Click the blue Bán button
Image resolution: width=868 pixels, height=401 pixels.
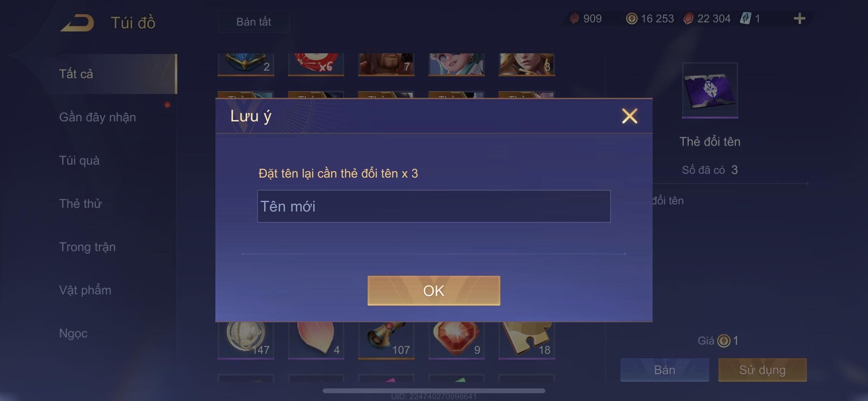point(665,370)
